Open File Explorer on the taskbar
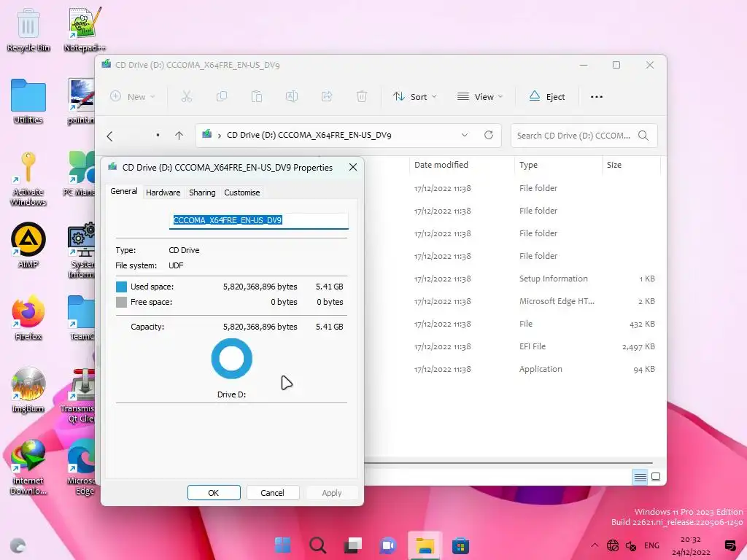 click(425, 545)
